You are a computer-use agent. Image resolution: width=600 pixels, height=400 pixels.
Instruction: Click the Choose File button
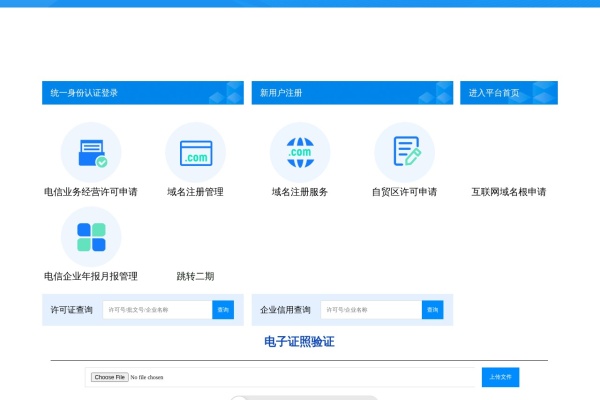(109, 377)
